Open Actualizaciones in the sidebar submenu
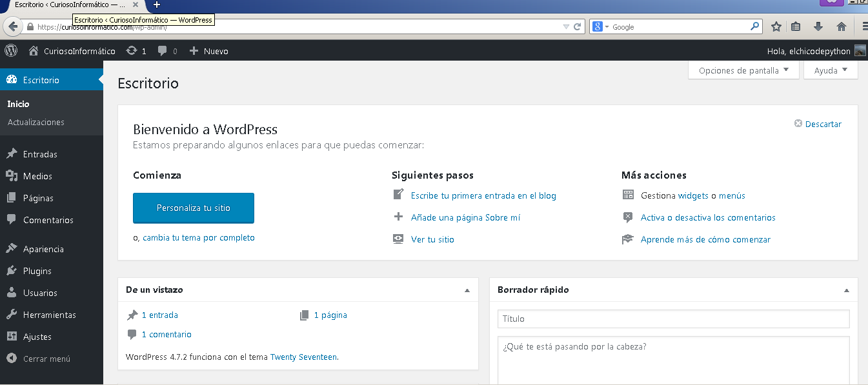This screenshot has height=385, width=868. 36,122
